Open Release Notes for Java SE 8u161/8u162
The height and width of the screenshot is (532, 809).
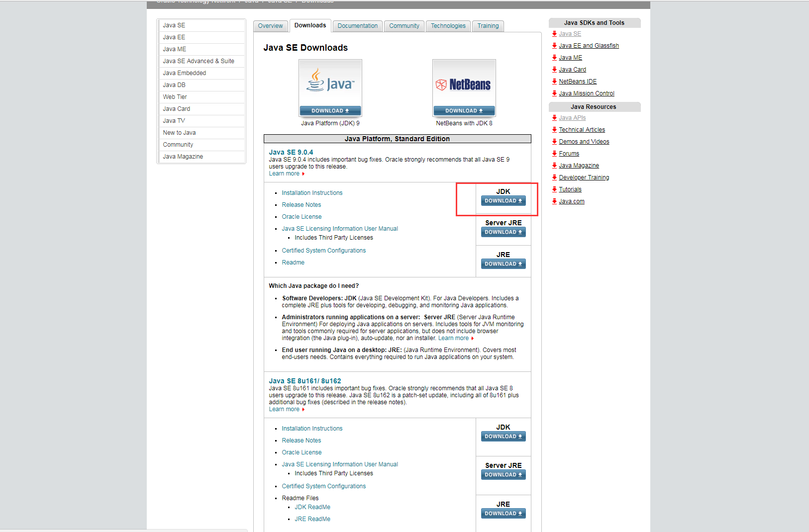tap(302, 441)
